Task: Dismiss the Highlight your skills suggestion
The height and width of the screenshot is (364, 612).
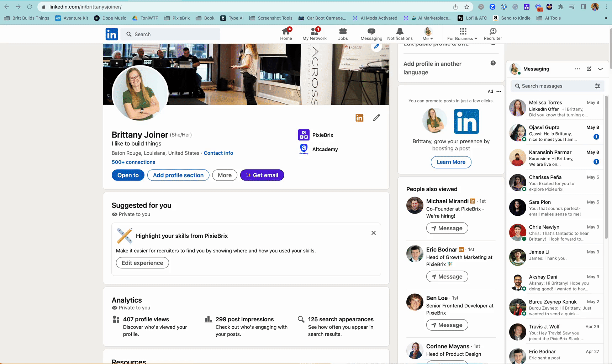Action: click(x=373, y=233)
